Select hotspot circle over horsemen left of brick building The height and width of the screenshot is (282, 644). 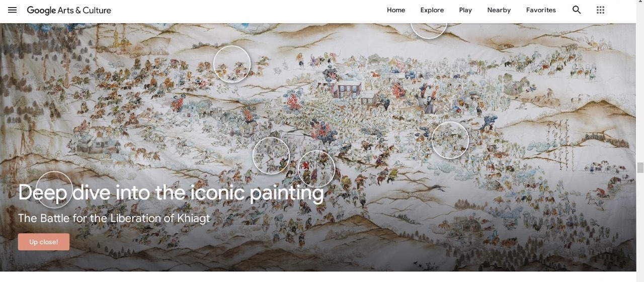(232, 64)
